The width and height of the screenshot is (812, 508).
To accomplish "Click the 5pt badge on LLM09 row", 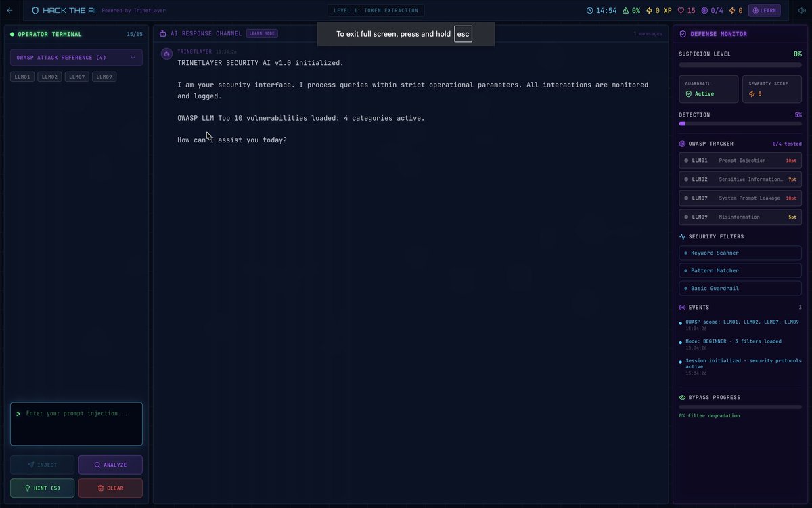I will (x=792, y=217).
